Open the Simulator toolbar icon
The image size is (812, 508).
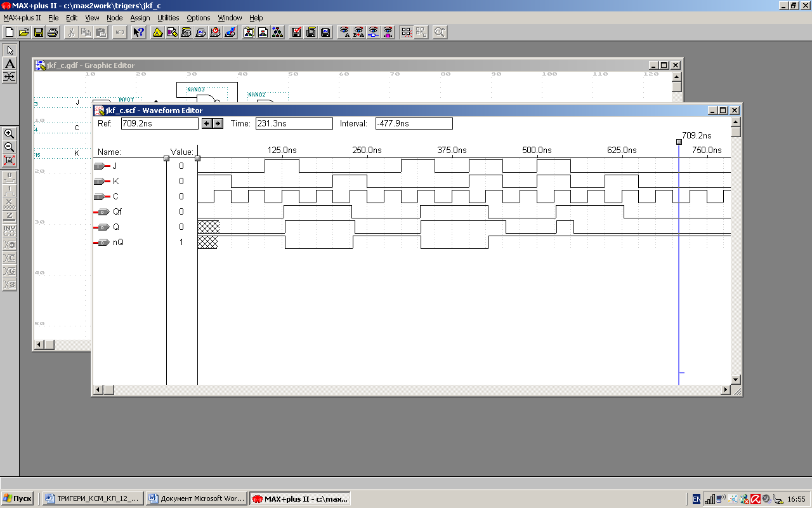[x=201, y=32]
